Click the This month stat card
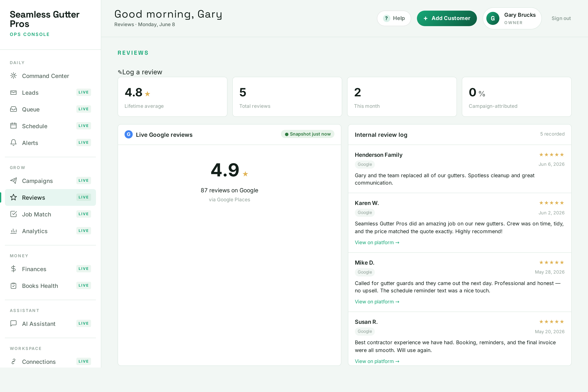Screen dimensions: 588x392 point(402,97)
